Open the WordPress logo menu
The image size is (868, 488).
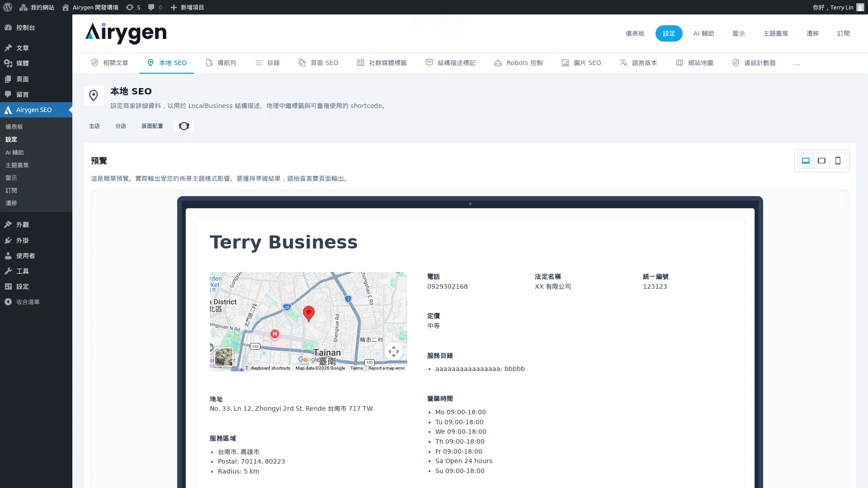[x=8, y=7]
